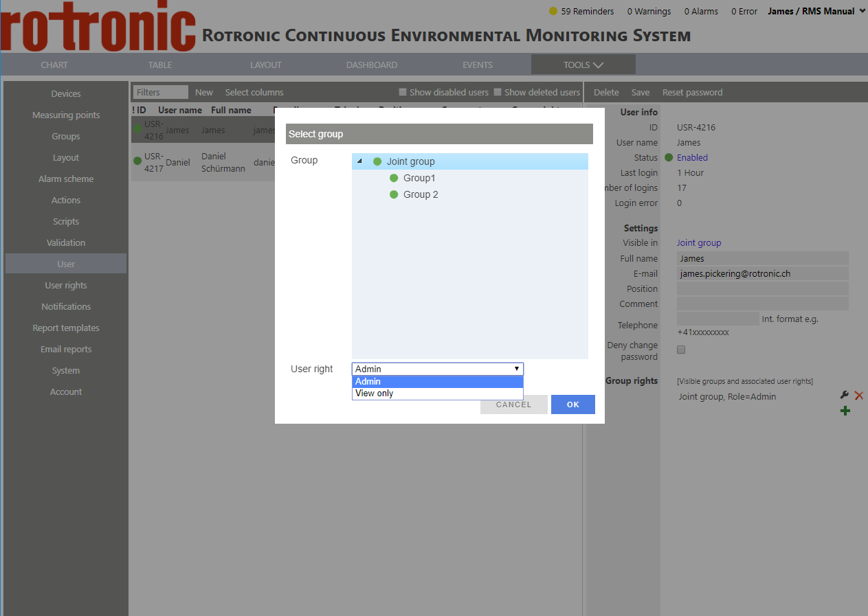
Task: Open Actions in the sidebar
Action: pyautogui.click(x=66, y=200)
